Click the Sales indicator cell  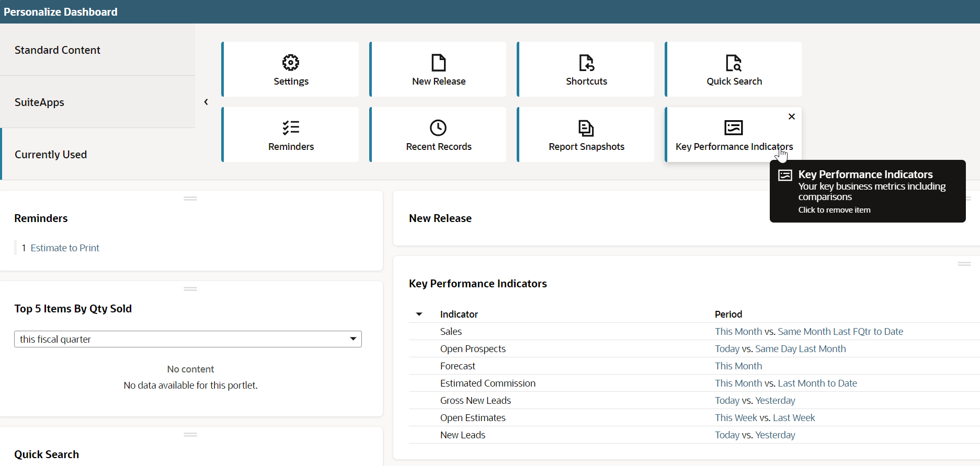(451, 332)
